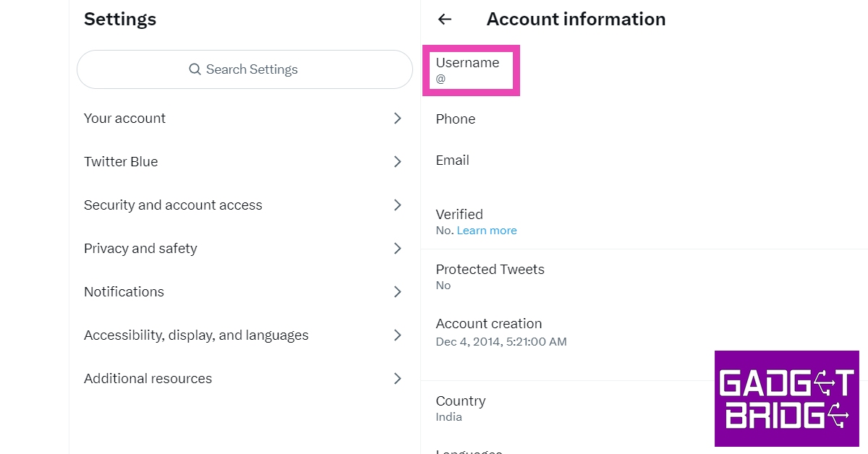This screenshot has height=454, width=868.
Task: Open the Phone setting row
Action: coord(456,119)
